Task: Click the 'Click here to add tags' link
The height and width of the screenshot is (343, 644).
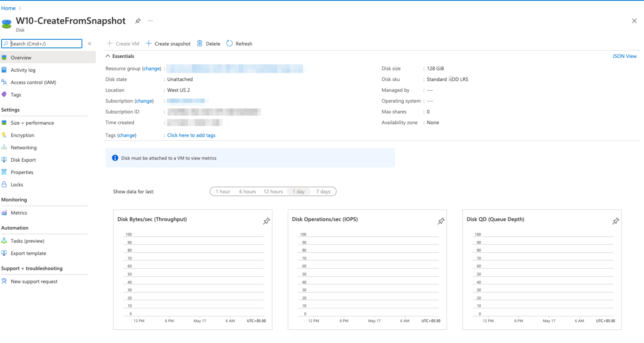Action: point(191,135)
